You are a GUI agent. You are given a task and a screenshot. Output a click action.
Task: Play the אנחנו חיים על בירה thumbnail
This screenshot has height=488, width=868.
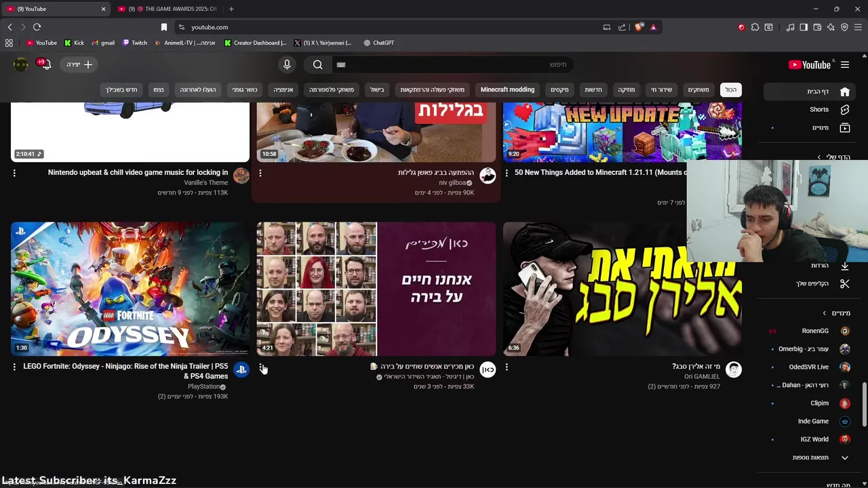[376, 289]
